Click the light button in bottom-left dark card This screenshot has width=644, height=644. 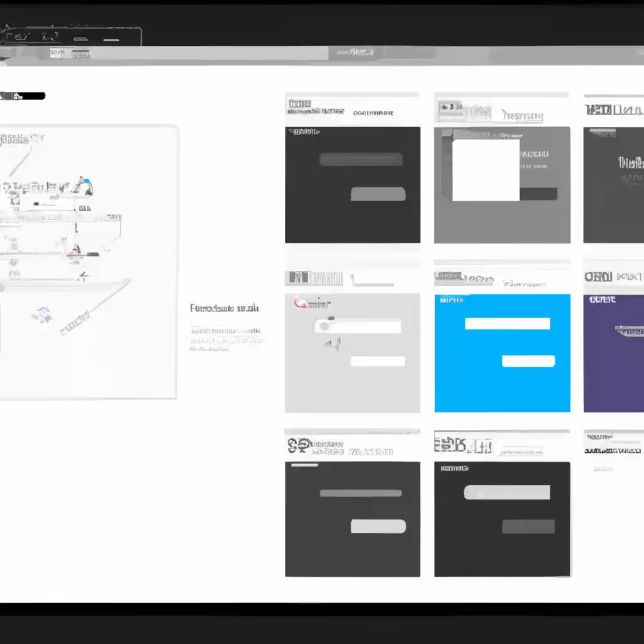pos(378,526)
